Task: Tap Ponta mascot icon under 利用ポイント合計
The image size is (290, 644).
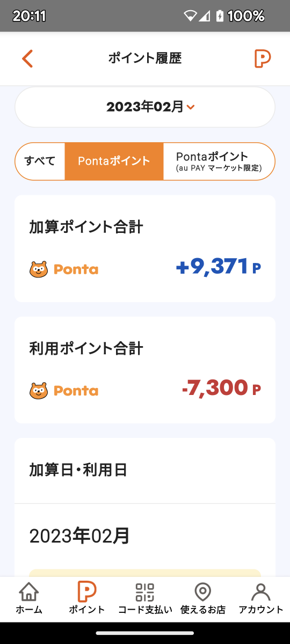Action: pos(38,391)
